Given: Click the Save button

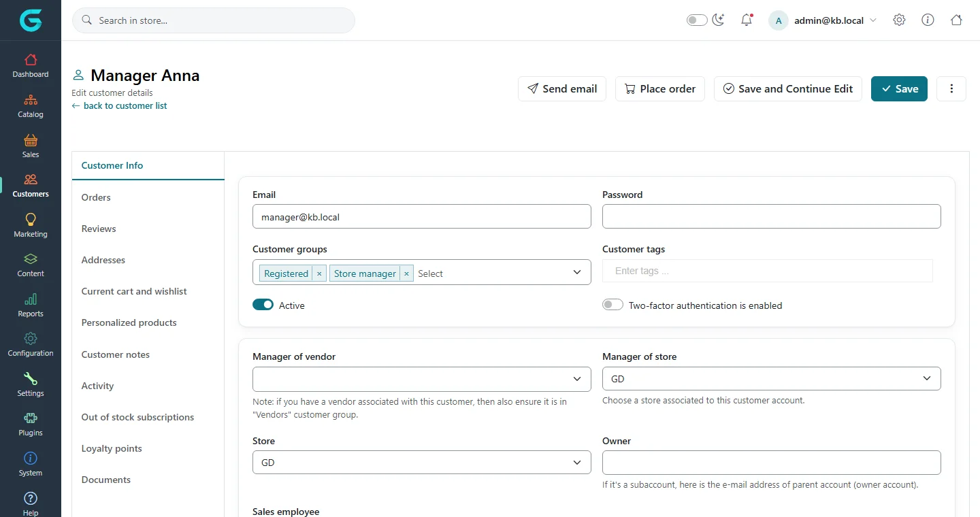Looking at the screenshot, I should click(899, 88).
